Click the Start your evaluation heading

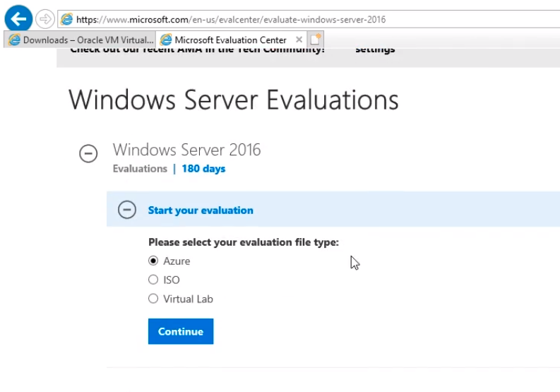[x=201, y=210]
